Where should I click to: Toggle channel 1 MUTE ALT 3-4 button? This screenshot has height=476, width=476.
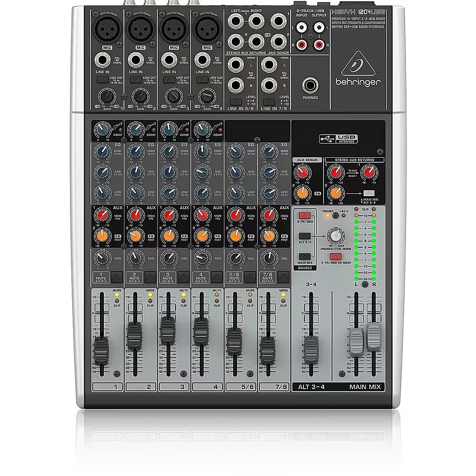click(117, 277)
